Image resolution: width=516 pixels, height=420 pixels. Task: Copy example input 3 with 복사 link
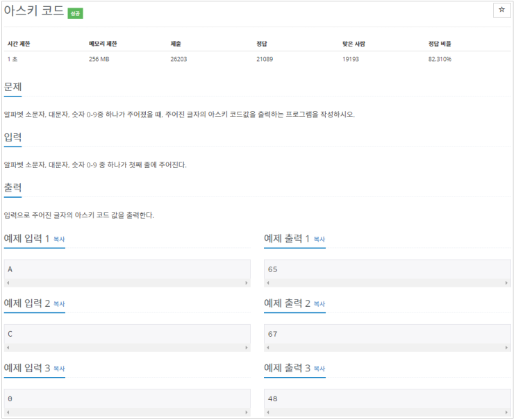(59, 369)
